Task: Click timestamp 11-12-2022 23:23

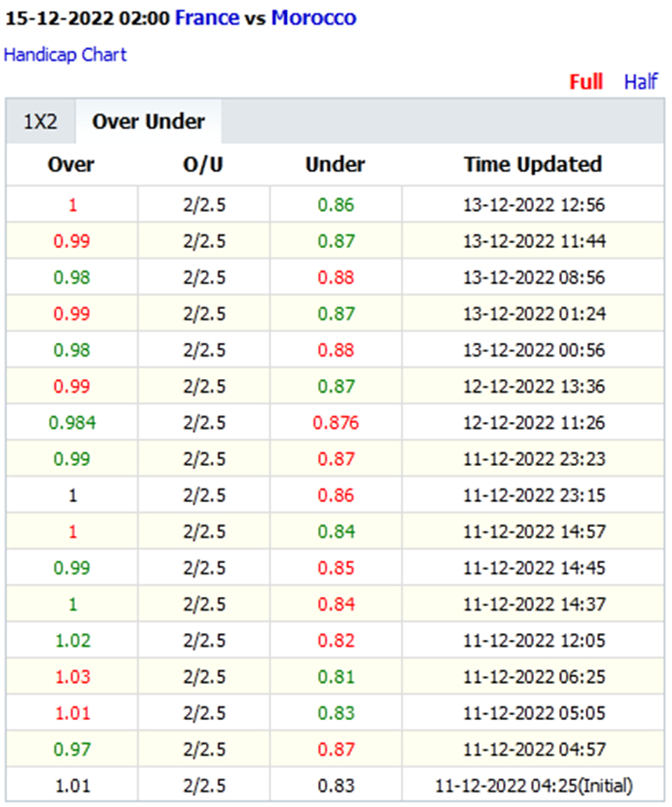Action: click(x=534, y=458)
